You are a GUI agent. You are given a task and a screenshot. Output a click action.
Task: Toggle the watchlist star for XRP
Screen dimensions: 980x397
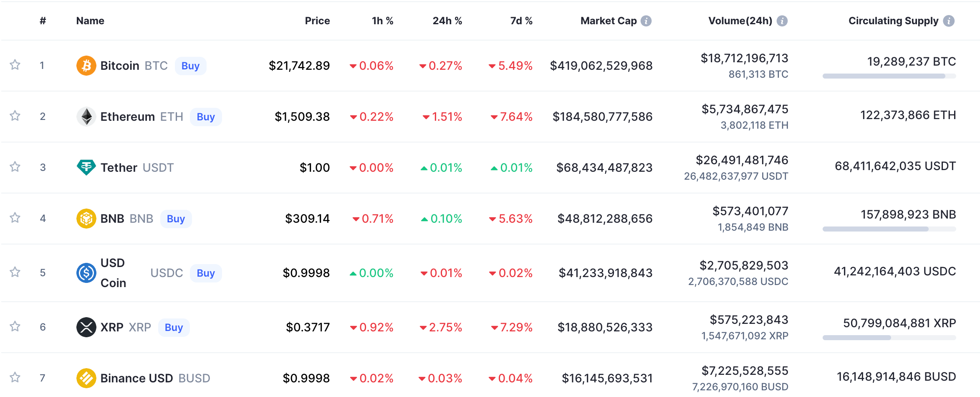[x=15, y=326]
